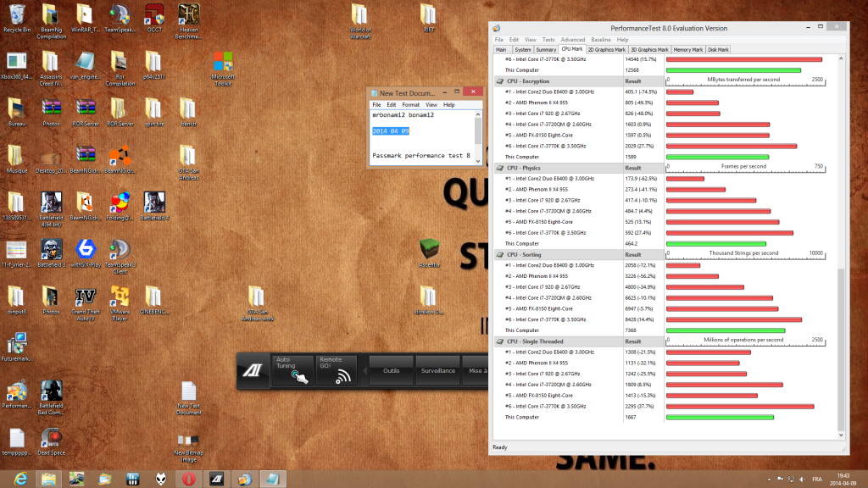Viewport: 868px width, 488px height.
Task: Select 'This Computer' row under CPU - Physics
Action: tap(578, 244)
